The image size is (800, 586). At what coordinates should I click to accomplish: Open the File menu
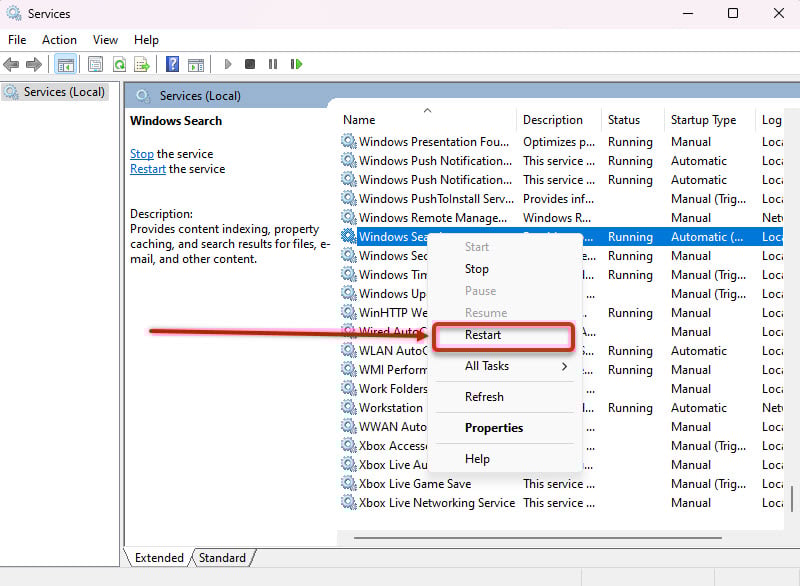pos(17,40)
